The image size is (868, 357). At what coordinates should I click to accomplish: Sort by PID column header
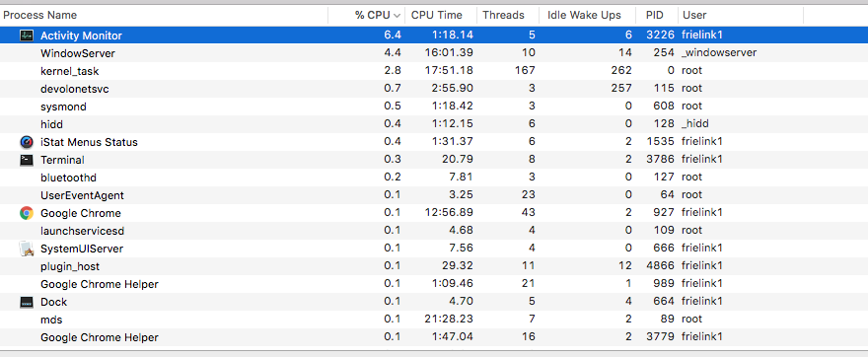tap(658, 15)
